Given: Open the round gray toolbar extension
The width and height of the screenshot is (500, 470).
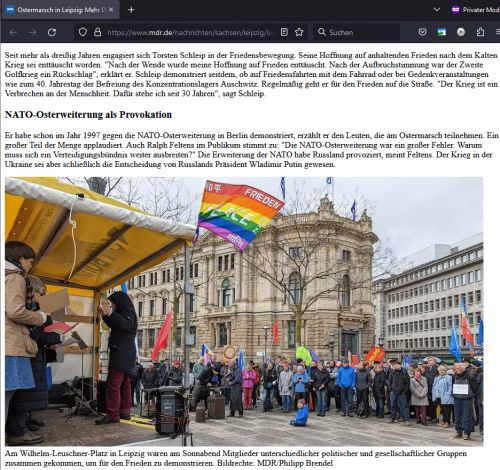Looking at the screenshot, I should [461, 32].
